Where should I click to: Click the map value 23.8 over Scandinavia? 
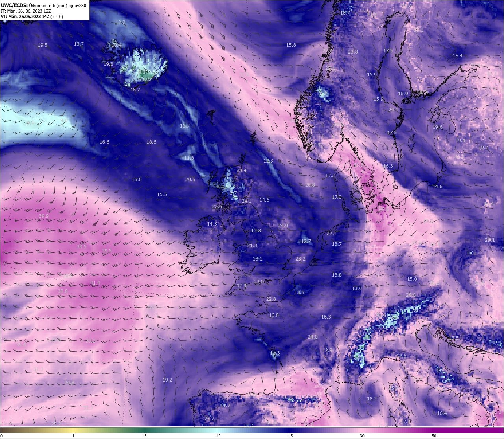pyautogui.click(x=353, y=52)
